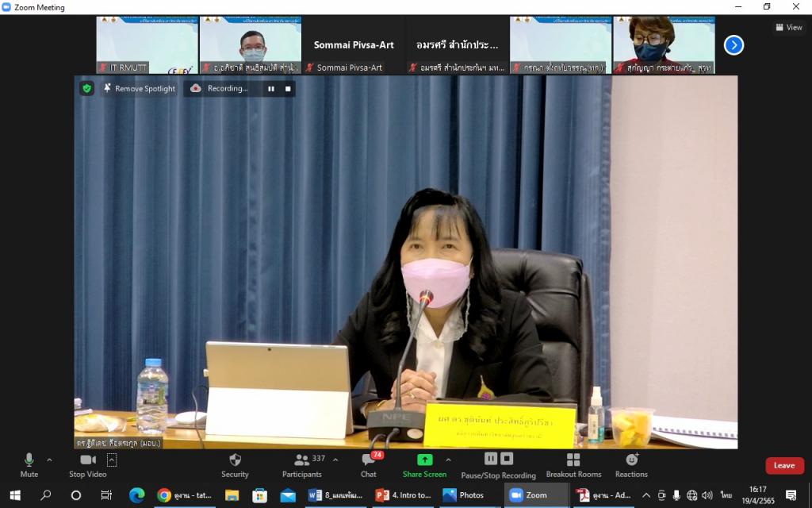Open Reactions smiley menu

[631, 465]
